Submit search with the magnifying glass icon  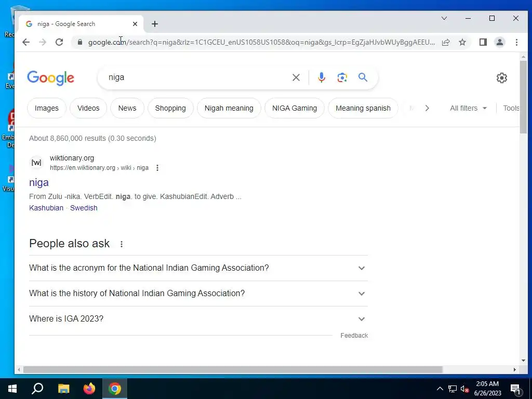click(363, 77)
